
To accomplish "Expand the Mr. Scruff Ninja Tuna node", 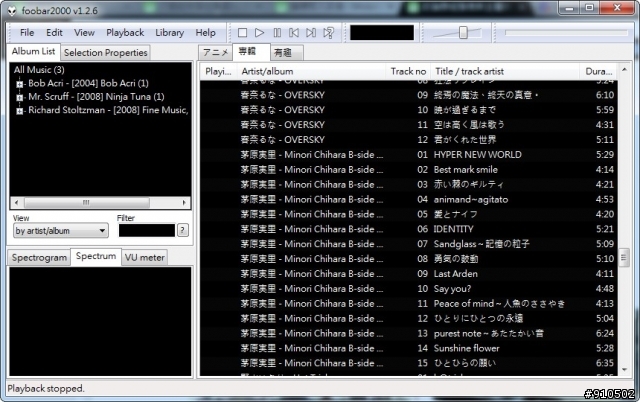I will click(x=19, y=98).
